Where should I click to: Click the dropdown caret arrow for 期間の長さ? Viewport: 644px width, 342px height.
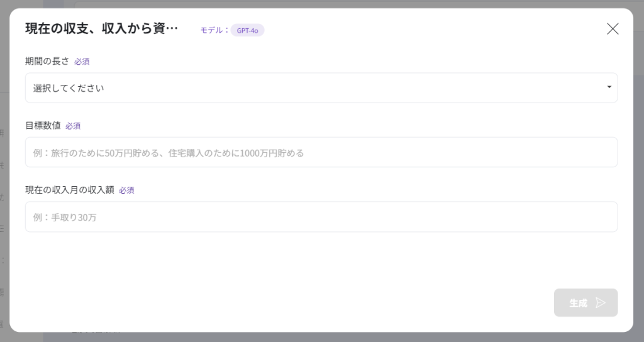(x=609, y=87)
